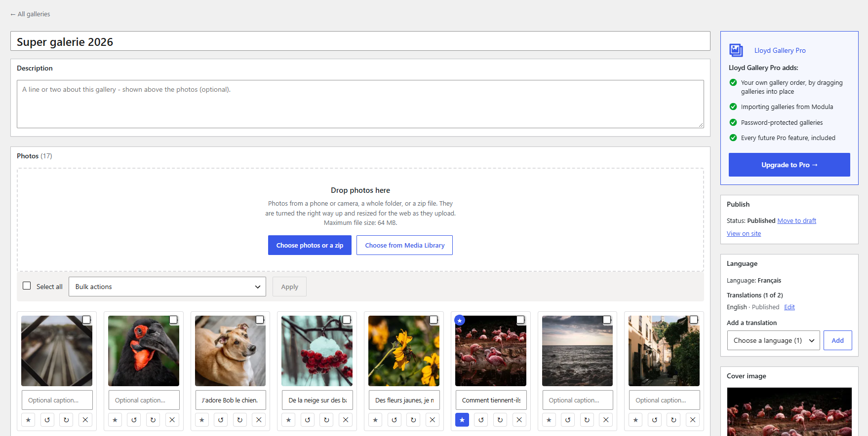868x436 pixels.
Task: Check the sea photo checkbox
Action: pyautogui.click(x=607, y=320)
